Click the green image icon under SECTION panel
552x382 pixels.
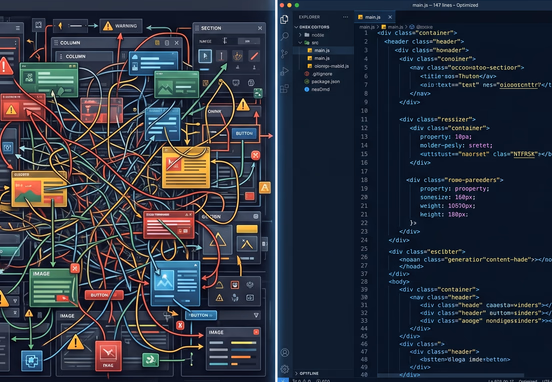pos(258,93)
